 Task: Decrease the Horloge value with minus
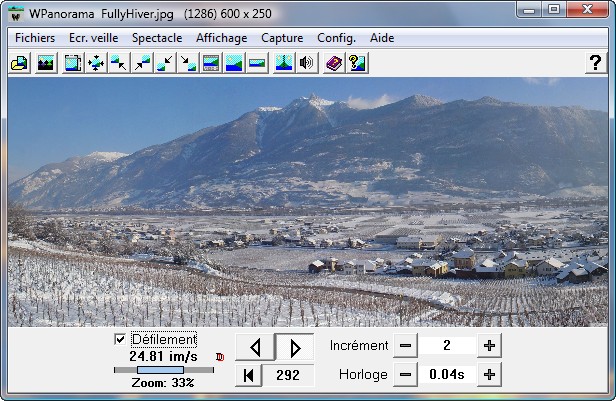point(405,375)
